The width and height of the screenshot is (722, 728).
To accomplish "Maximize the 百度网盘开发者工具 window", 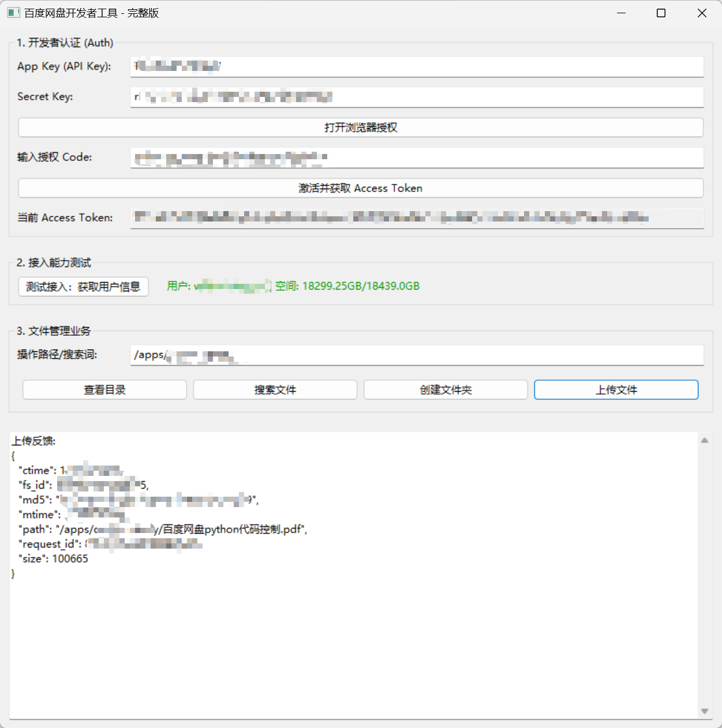I will pyautogui.click(x=661, y=13).
